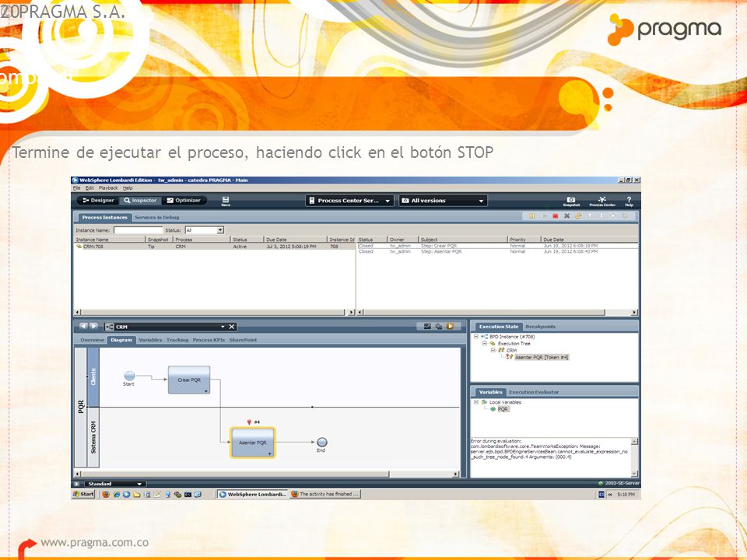This screenshot has height=560, width=747.
Task: Click the Start event circle in the diagram
Action: pos(129,376)
